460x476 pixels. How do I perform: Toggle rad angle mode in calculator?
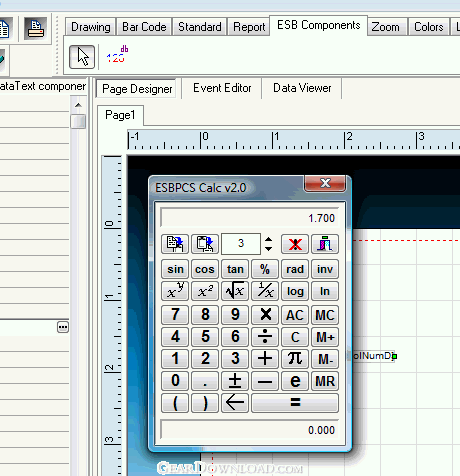(295, 269)
